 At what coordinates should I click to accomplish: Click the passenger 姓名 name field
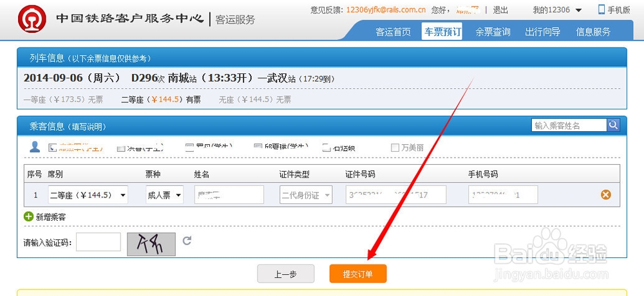tap(229, 195)
